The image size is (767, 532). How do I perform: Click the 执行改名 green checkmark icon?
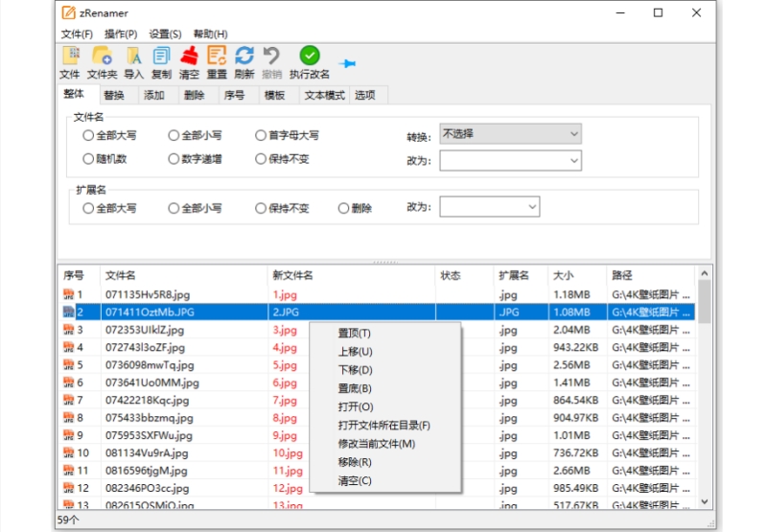[x=310, y=56]
